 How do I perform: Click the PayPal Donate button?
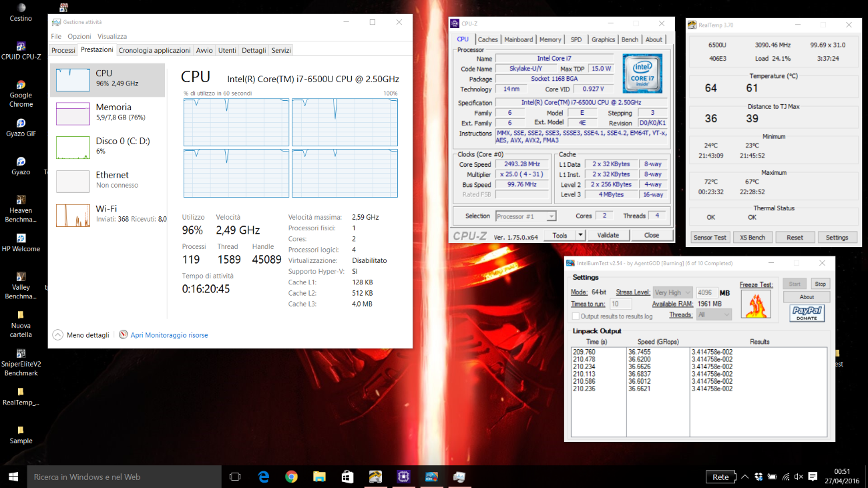pyautogui.click(x=807, y=314)
